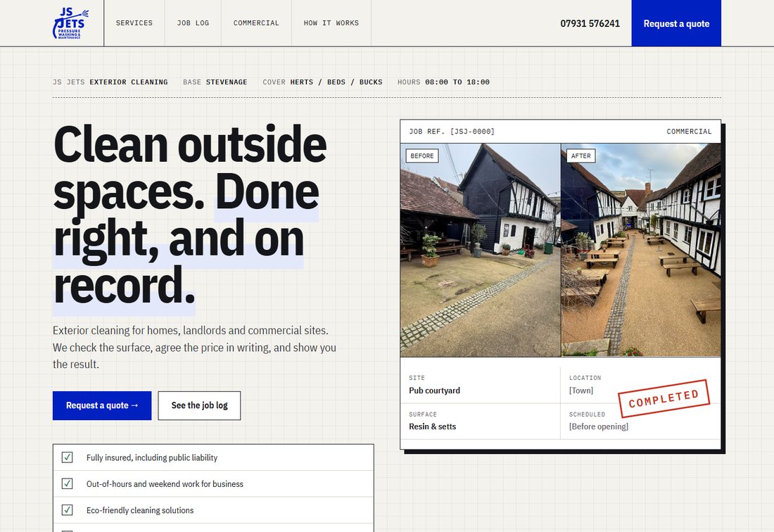Click the COMMERCIAL tag on job card

tap(689, 132)
